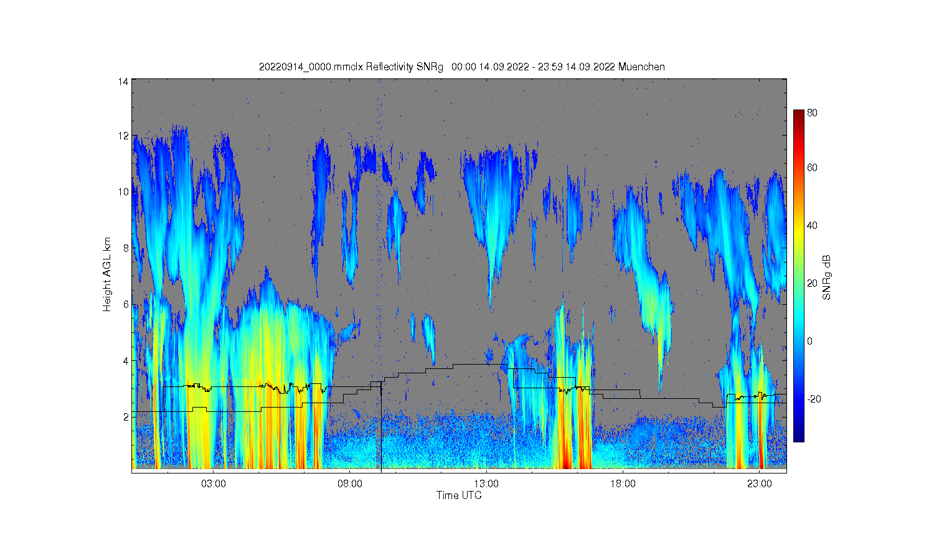Click the colorbar value 20 above 0
Viewport: 934px width, 560px height.
point(812,283)
